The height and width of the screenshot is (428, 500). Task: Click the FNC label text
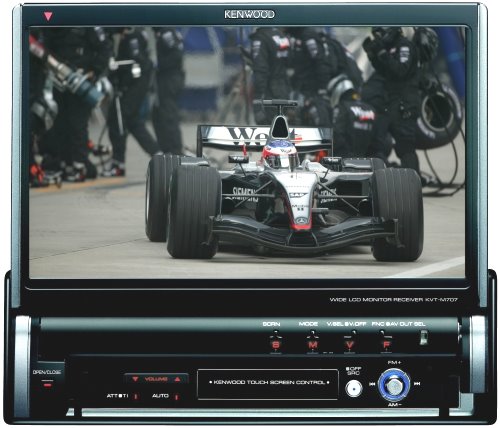(x=378, y=324)
